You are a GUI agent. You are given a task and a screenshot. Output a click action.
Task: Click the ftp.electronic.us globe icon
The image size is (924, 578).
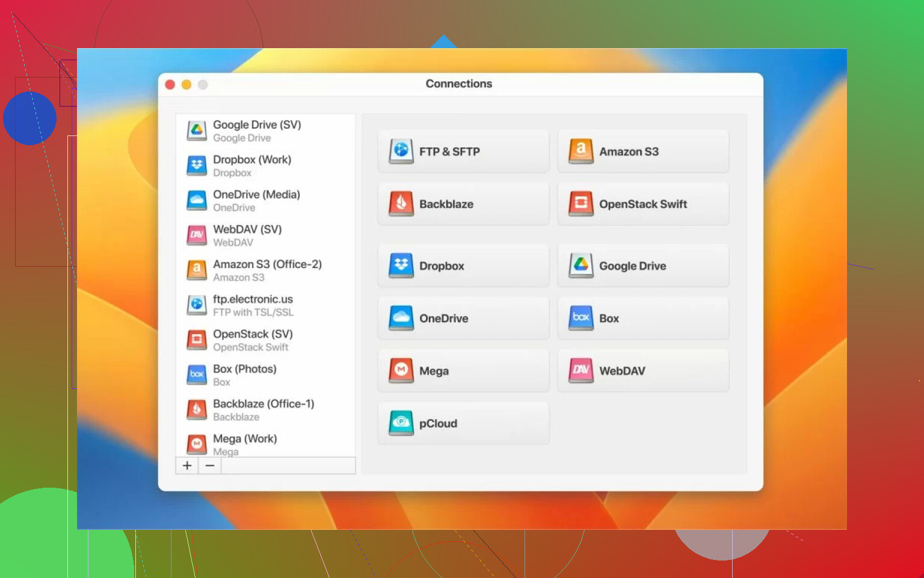click(197, 305)
